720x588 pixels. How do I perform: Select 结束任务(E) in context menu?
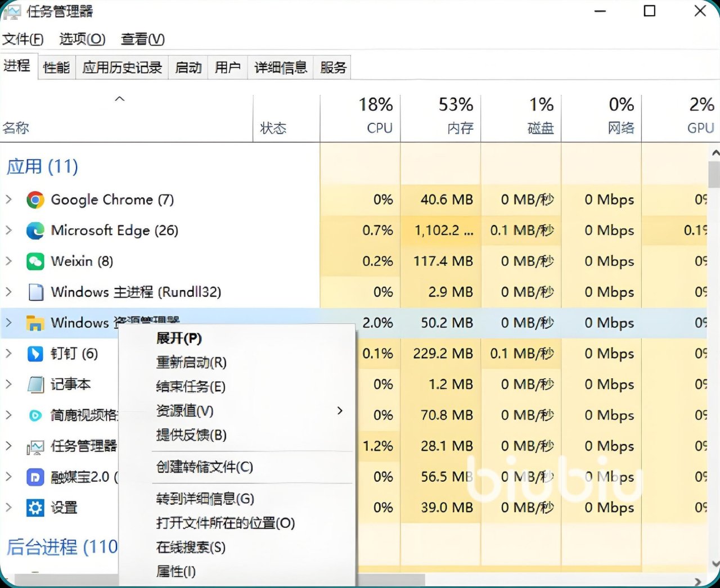(x=191, y=387)
